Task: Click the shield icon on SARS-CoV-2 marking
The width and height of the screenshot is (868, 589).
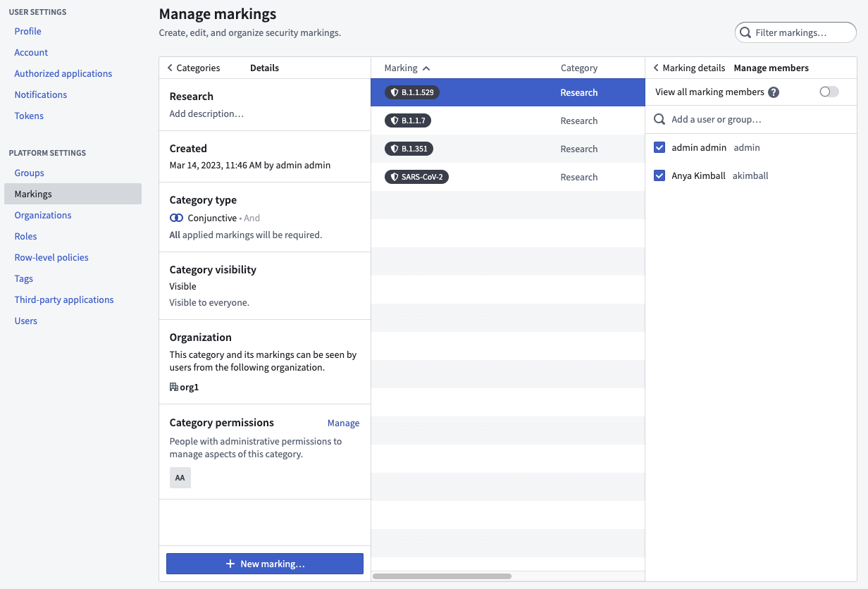Action: click(395, 177)
